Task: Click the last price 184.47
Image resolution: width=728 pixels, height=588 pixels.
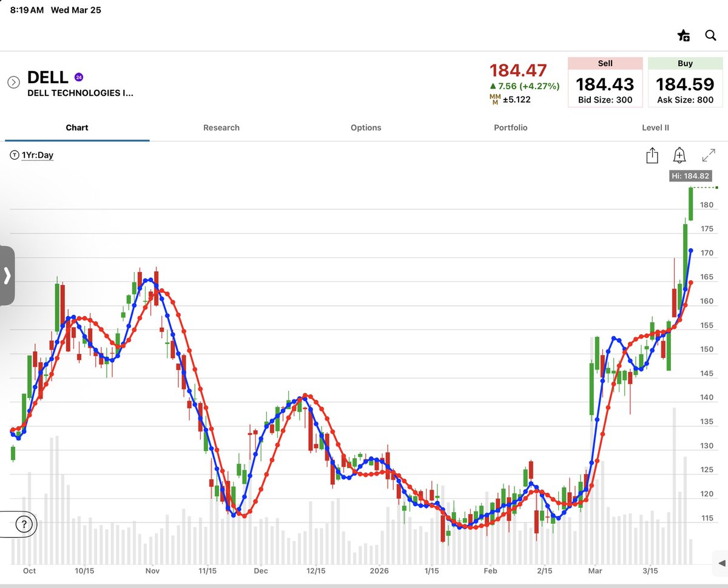Action: click(518, 70)
